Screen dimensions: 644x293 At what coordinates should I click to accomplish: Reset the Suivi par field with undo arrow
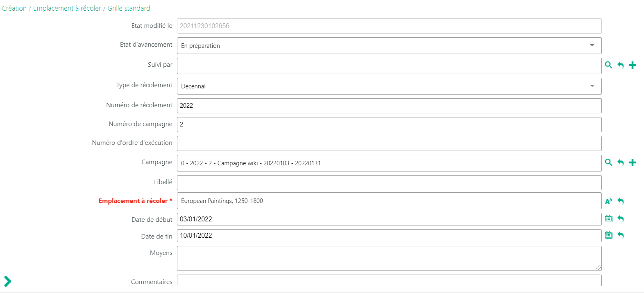coord(621,65)
